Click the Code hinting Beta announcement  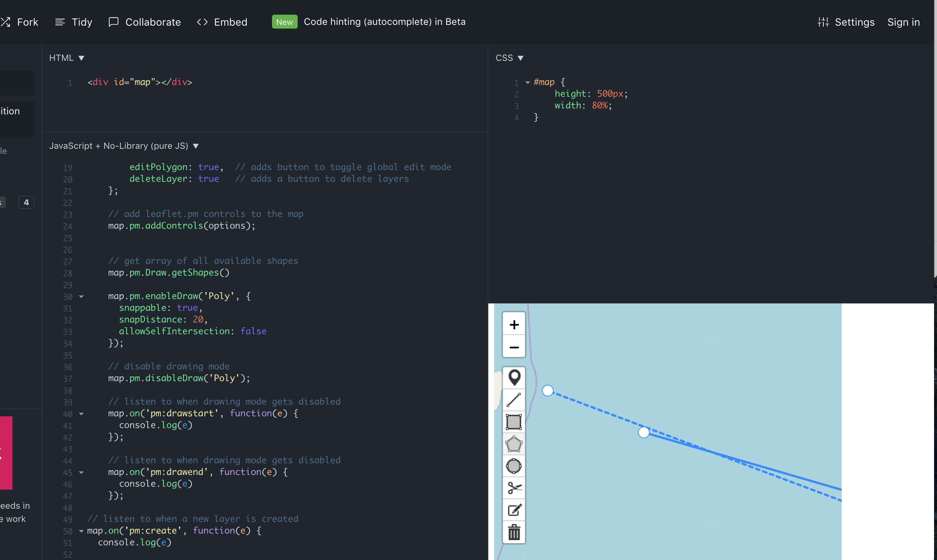[x=385, y=22]
